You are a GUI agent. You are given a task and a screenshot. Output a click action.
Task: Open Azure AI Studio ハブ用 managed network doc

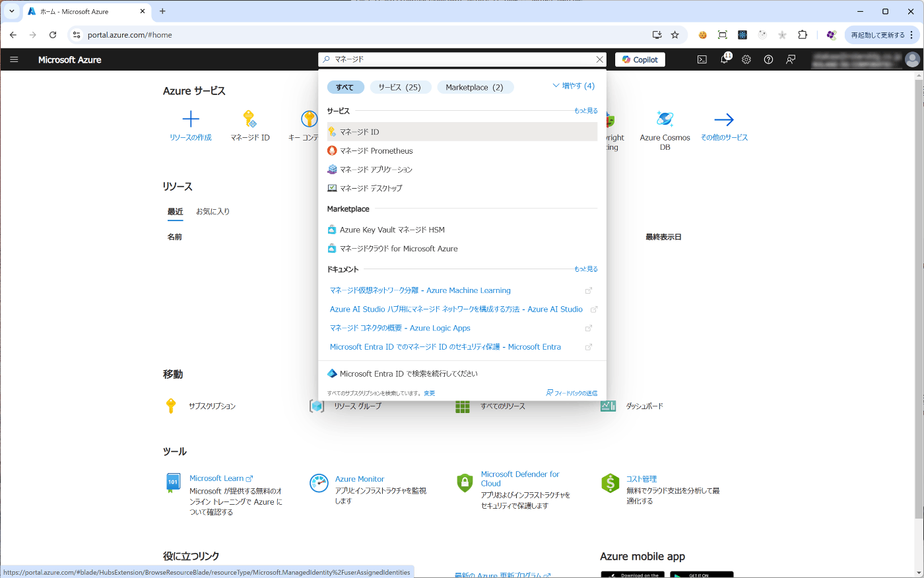coord(456,309)
